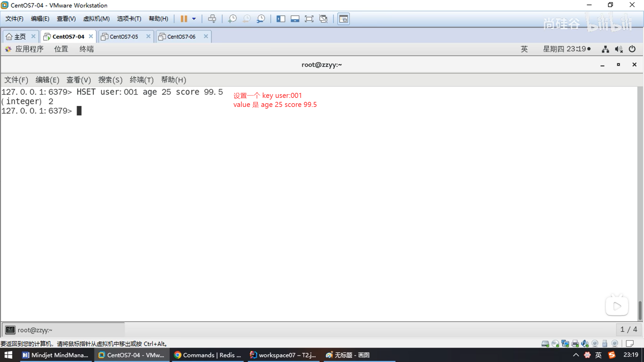Expand the power options dropdown arrow
The image size is (644, 362).
click(x=194, y=19)
